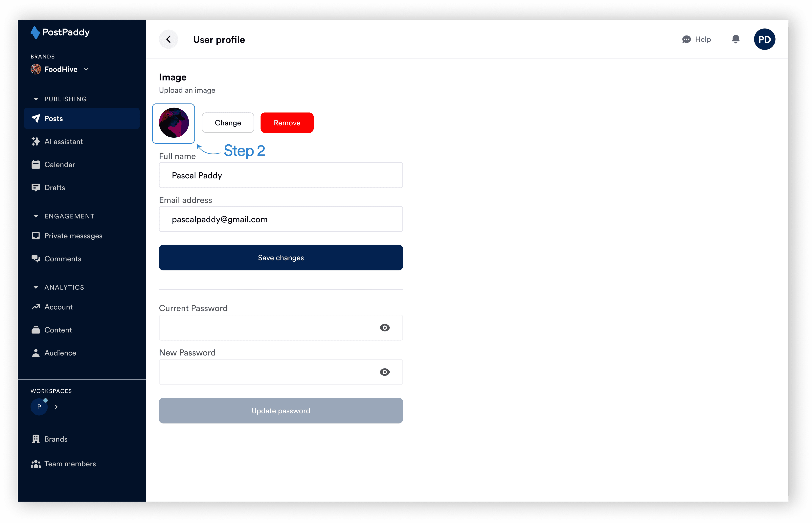Click into the Full name field
This screenshot has height=523, width=812.
281,176
